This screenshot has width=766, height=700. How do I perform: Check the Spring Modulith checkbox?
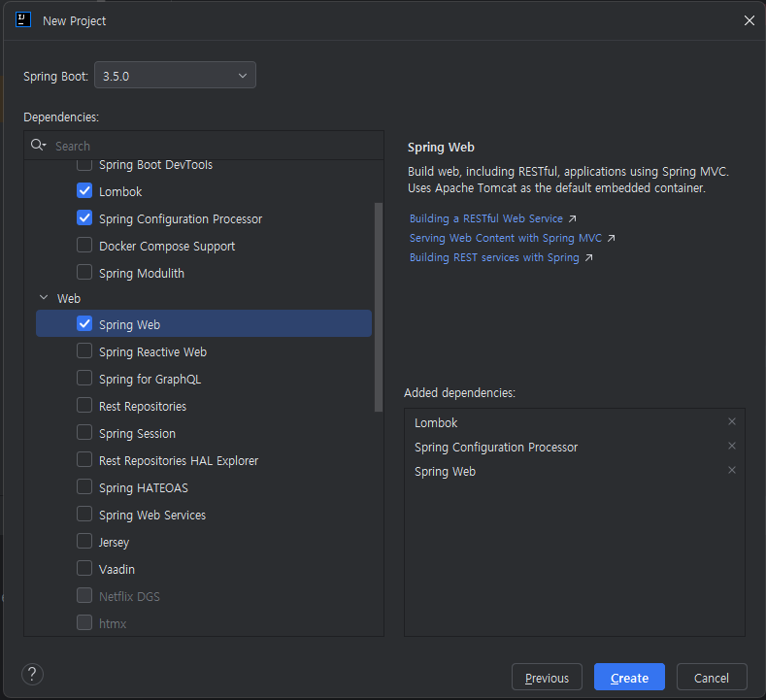click(84, 272)
